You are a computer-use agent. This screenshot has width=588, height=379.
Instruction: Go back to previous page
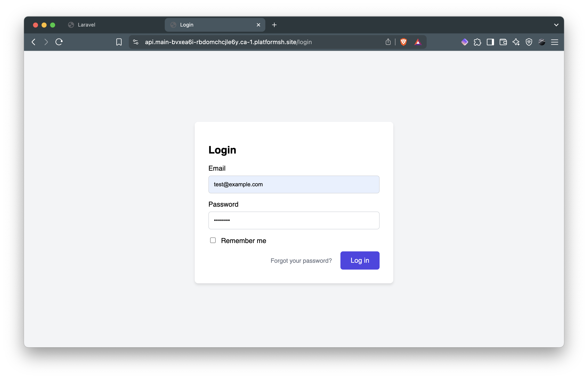click(x=34, y=42)
